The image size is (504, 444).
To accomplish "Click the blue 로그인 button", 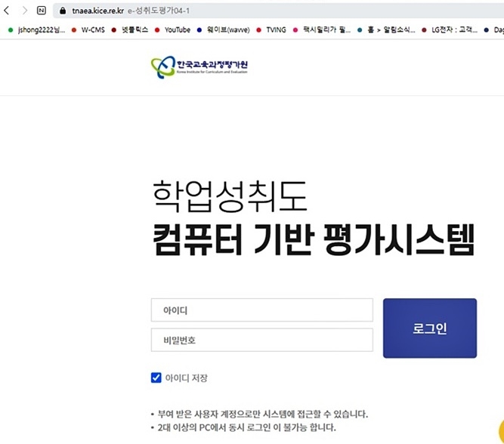I will (429, 328).
